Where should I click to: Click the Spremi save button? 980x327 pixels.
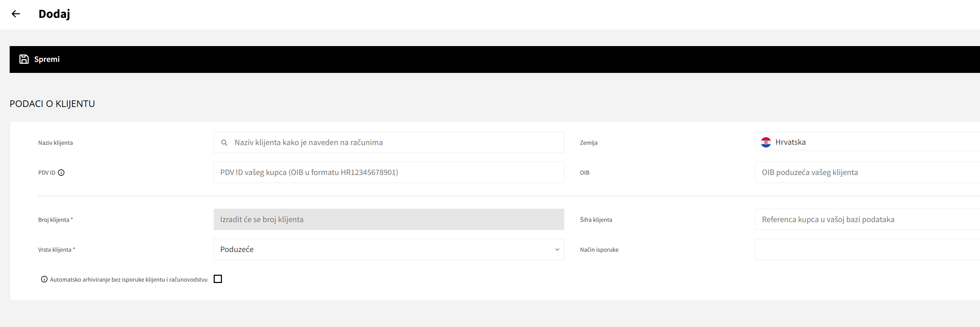(x=40, y=59)
